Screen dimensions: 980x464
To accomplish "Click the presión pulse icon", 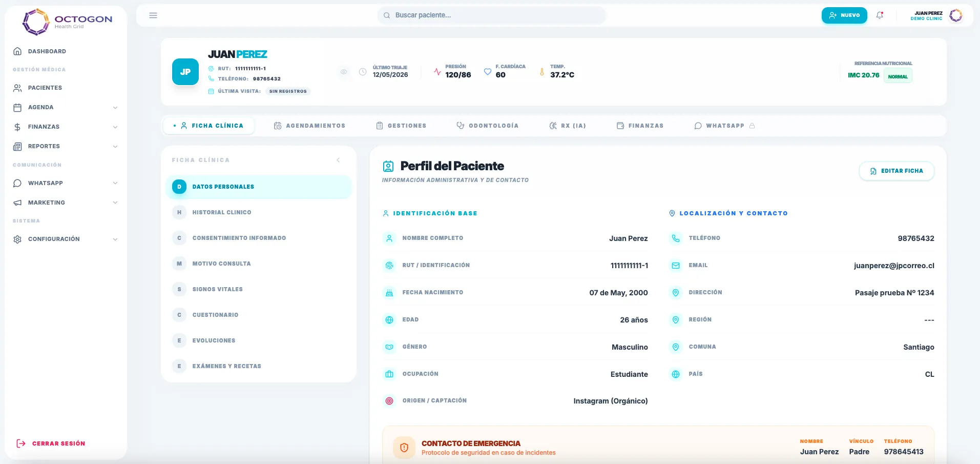I will (437, 72).
